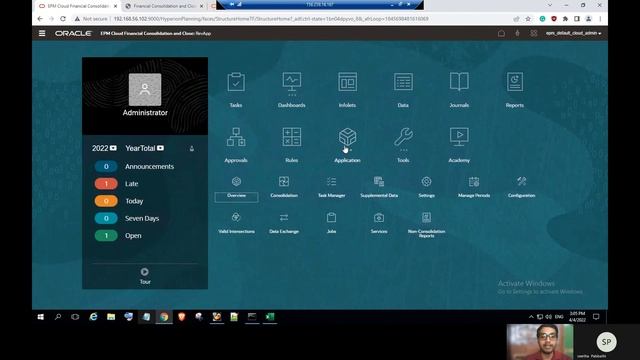Open the Configuration sub-icon

point(522,182)
